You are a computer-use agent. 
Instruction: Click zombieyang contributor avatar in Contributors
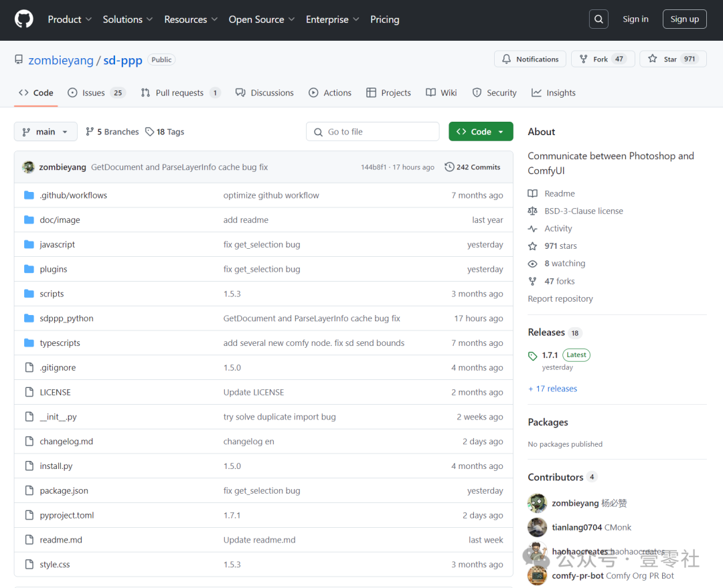coord(537,503)
